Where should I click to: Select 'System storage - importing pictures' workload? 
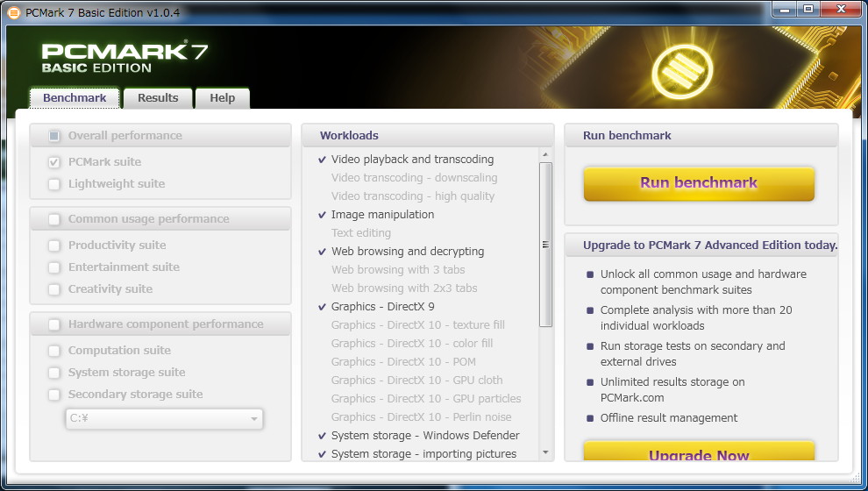click(423, 454)
